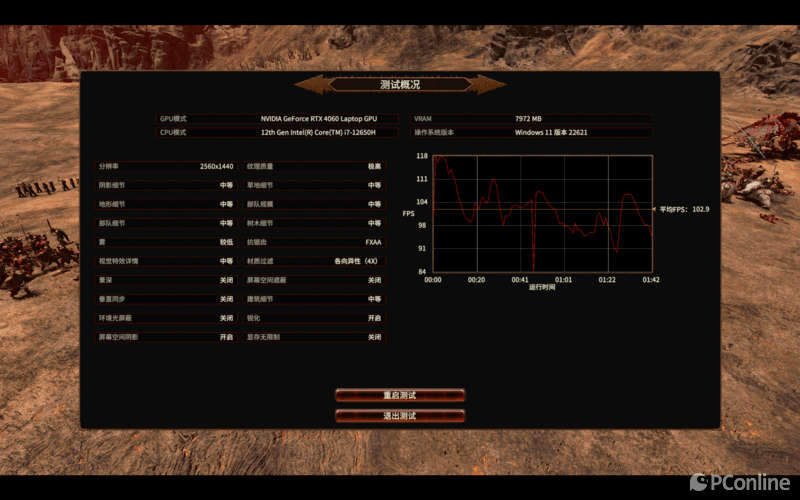The height and width of the screenshot is (500, 800).
Task: Select the 屏幕空间阴影 row set to 开启
Action: pyautogui.click(x=166, y=337)
